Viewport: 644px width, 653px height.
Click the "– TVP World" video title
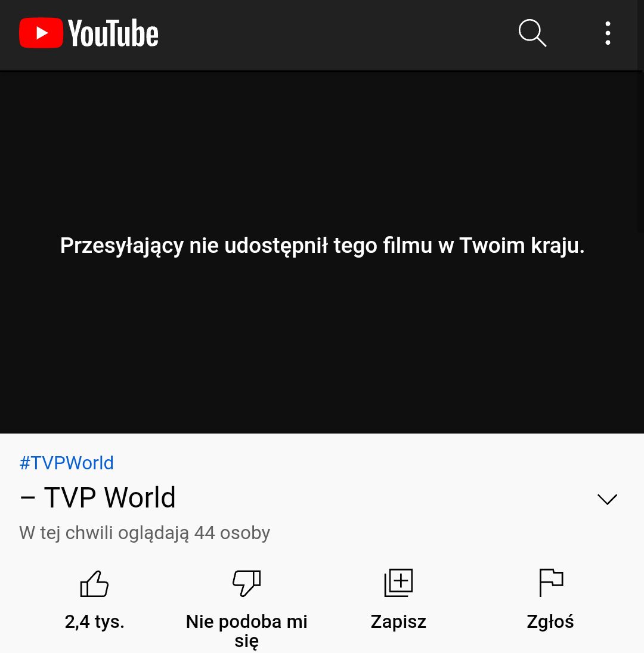click(x=98, y=498)
